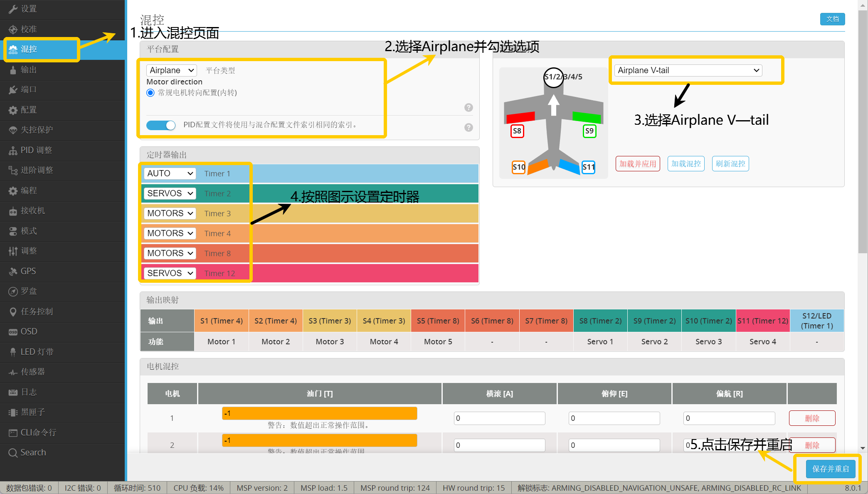Viewport: 868px width, 494px height.
Task: Click the CLI命令行 terminal icon
Action: click(13, 433)
